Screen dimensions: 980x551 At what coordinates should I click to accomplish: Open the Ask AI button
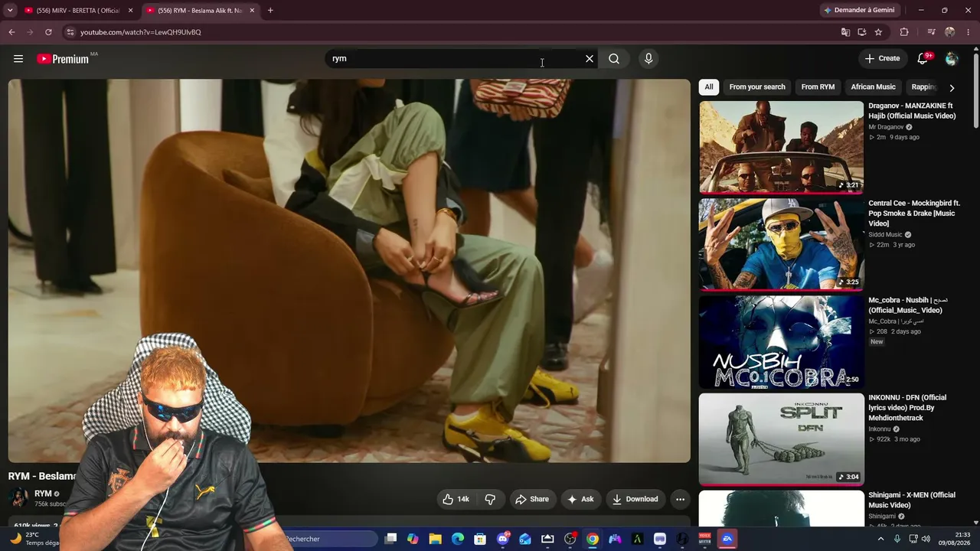pyautogui.click(x=580, y=499)
